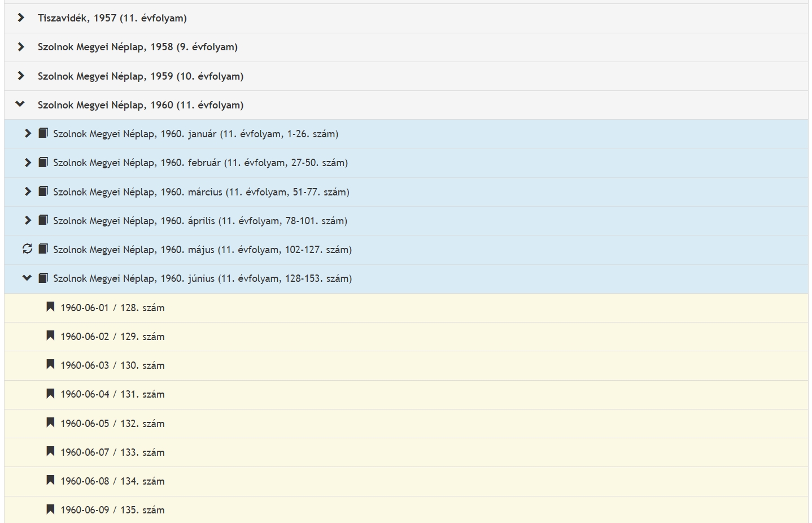Click bookmark icon of 1960-06-07 issue
The width and height of the screenshot is (812, 523).
[50, 451]
